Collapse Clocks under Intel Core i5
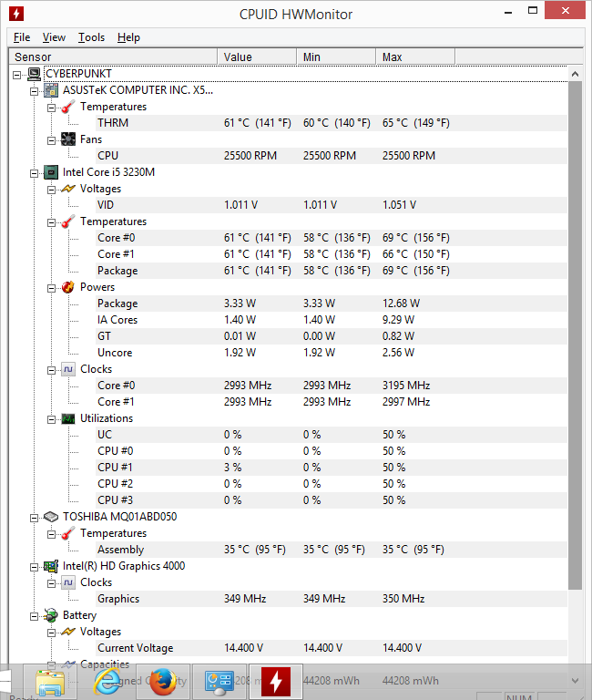This screenshot has height=700, width=592. coord(52,370)
